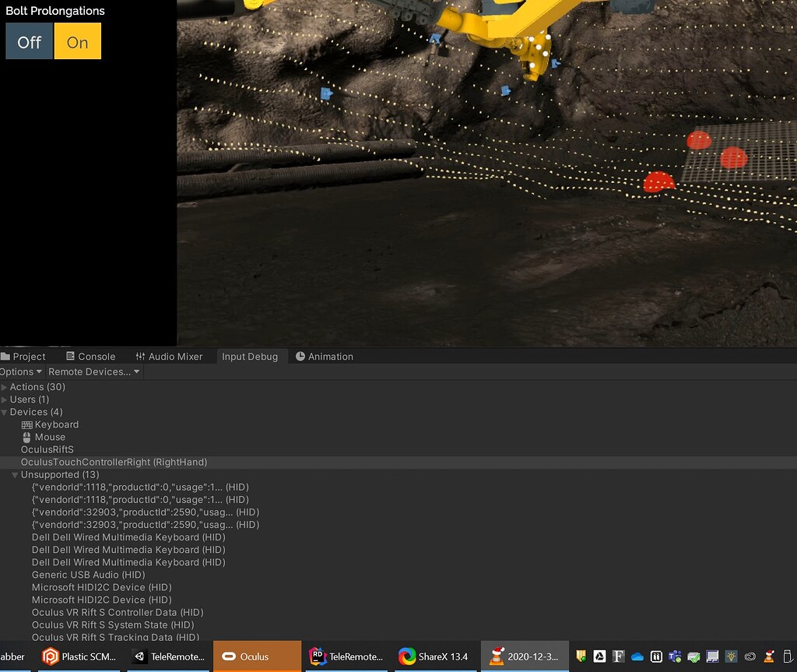Turn Bolt Prolongations Off

pyautogui.click(x=28, y=42)
